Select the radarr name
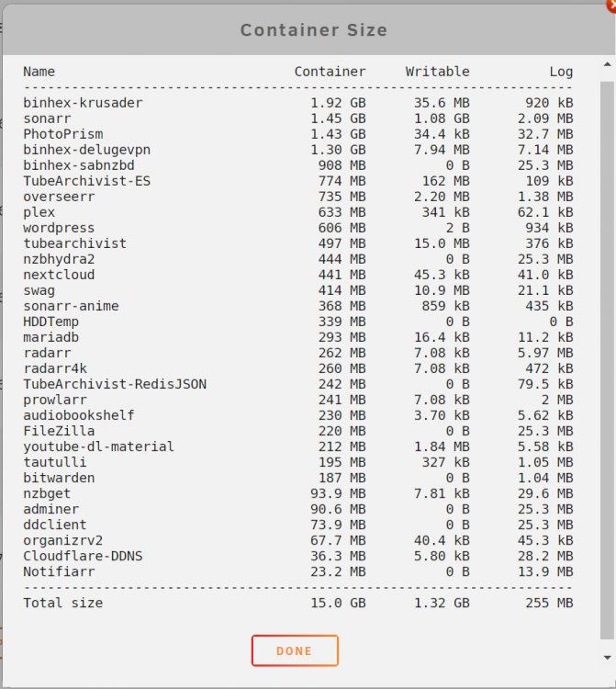 [x=47, y=354]
